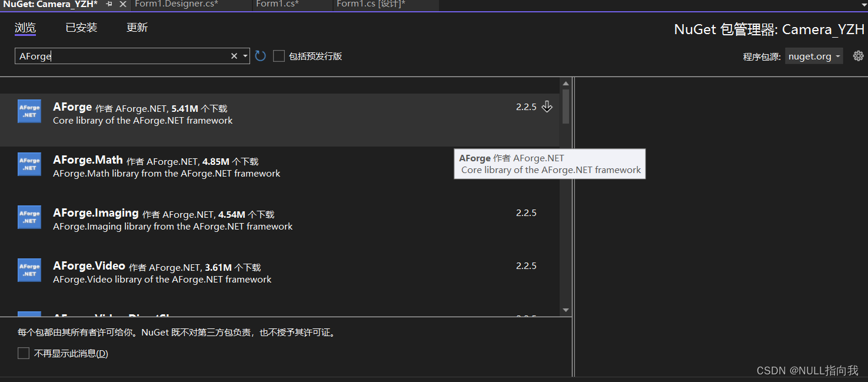
Task: Click the AForge.Math package logo icon
Action: coord(29,164)
